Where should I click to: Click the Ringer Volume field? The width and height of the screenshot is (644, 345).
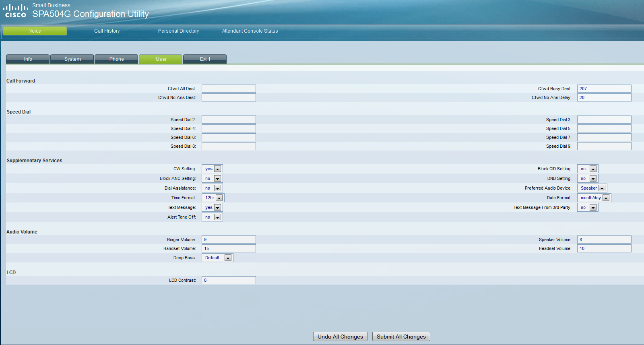click(229, 240)
